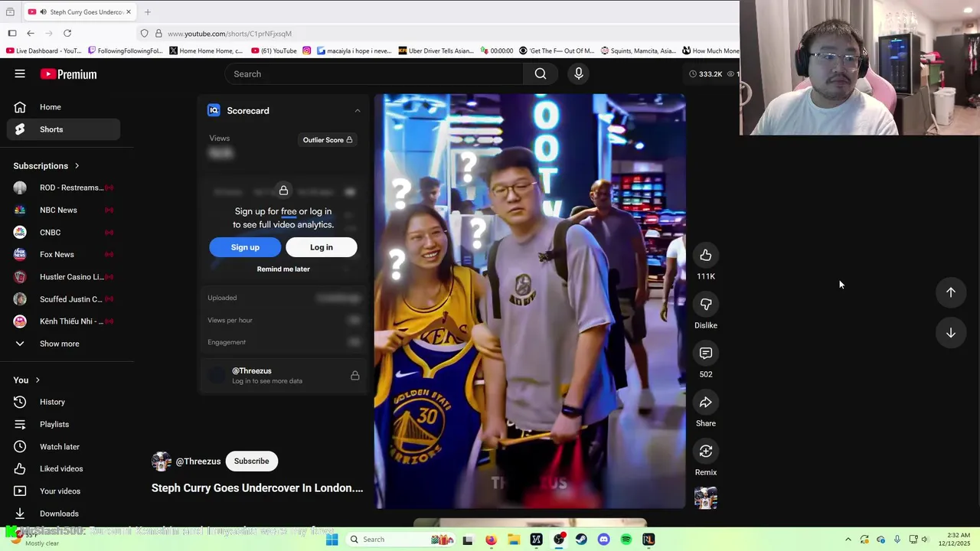Image resolution: width=980 pixels, height=551 pixels.
Task: Open the X Home bookmark
Action: click(207, 51)
